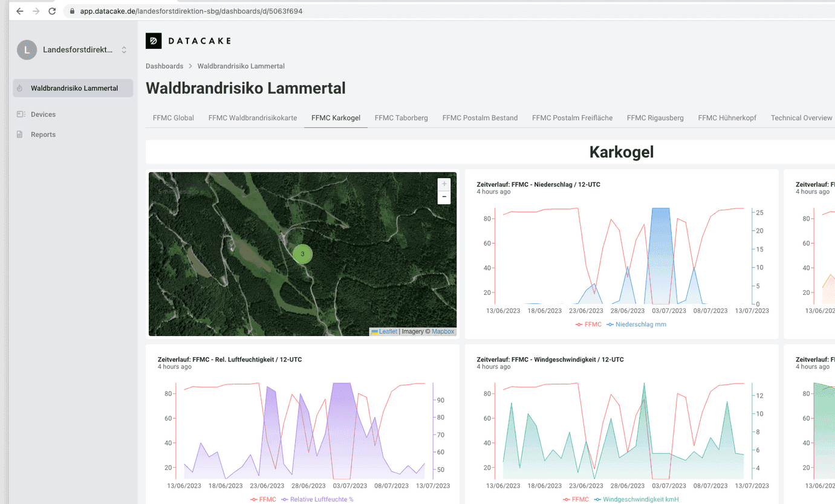
Task: Open the FFMC Postalm Freifläche tab
Action: 572,118
